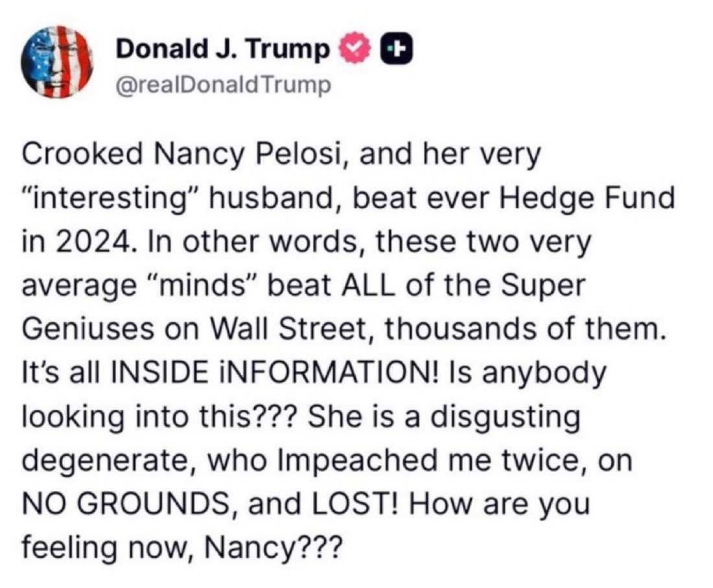Open the Donald J. Trump display name

click(223, 49)
